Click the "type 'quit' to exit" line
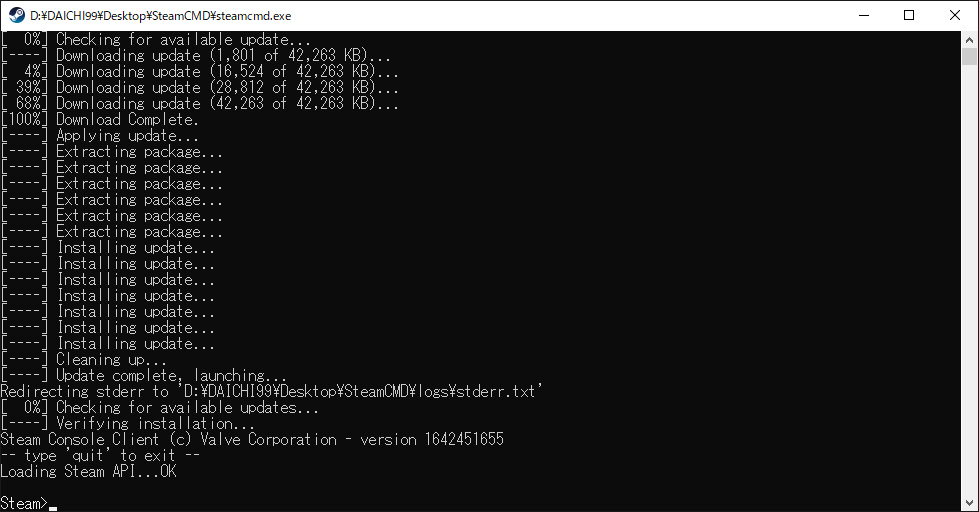Viewport: 979px width, 512px height. point(100,455)
